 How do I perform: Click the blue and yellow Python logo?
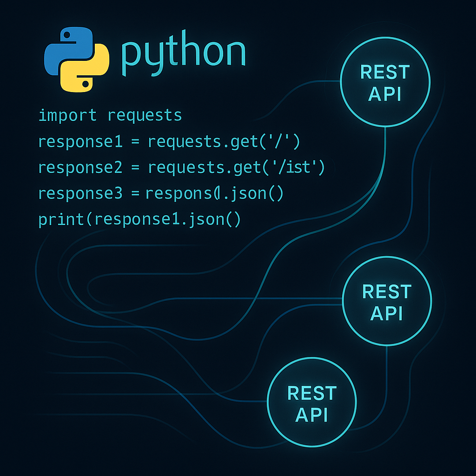[x=77, y=59]
